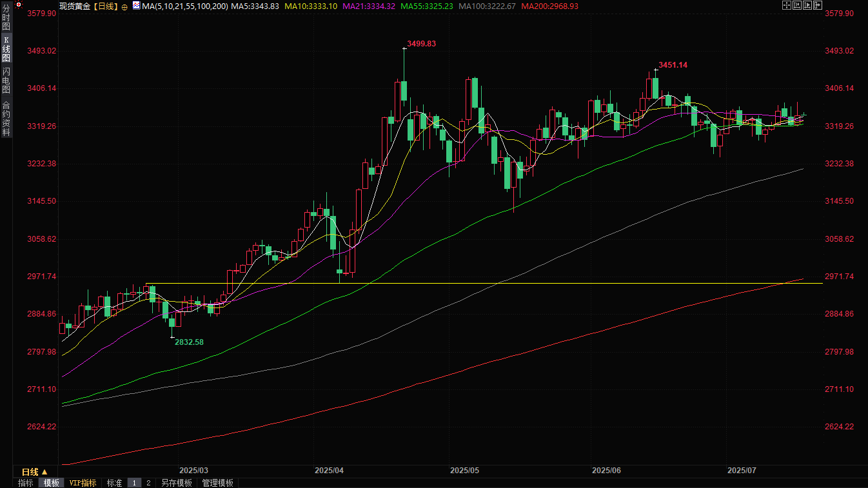Select the 模板 bottom tab
This screenshot has width=868, height=488.
52,483
